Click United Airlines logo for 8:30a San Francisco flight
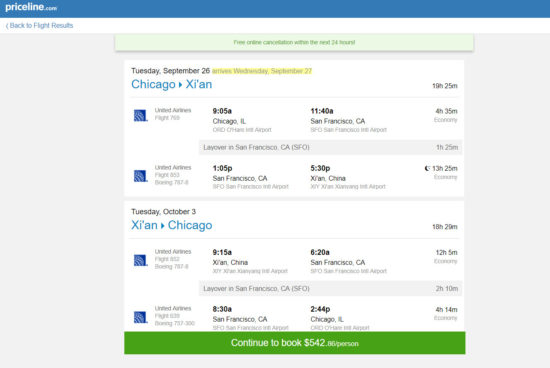This screenshot has height=368, width=550. (x=141, y=317)
